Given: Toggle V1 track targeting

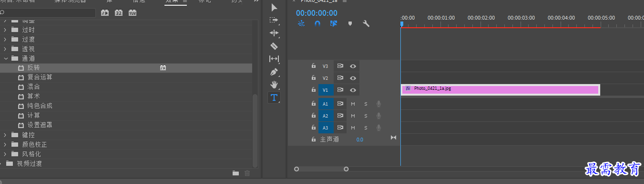Looking at the screenshot, I should [325, 90].
